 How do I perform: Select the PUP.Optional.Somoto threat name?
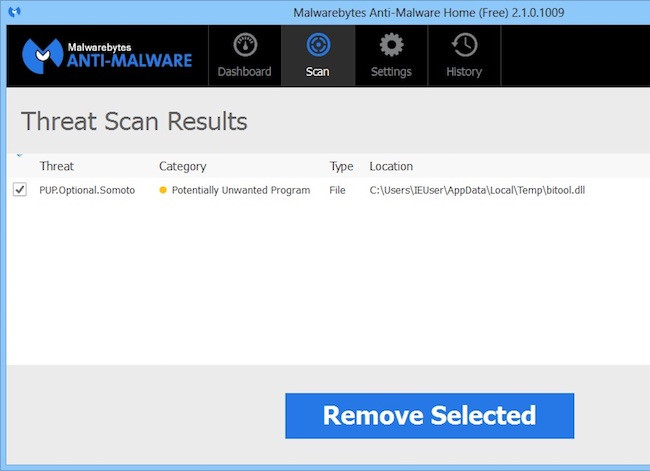pos(83,190)
